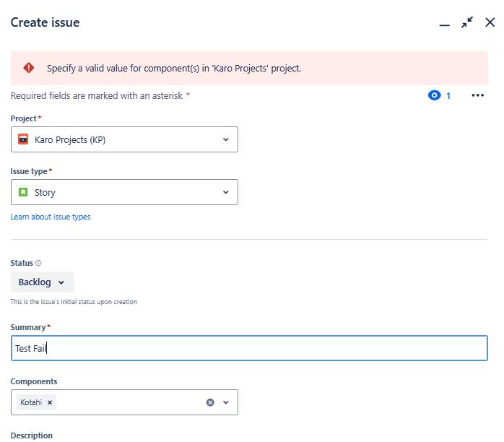504x442 pixels.
Task: Close the Create issue dialog
Action: (x=490, y=22)
